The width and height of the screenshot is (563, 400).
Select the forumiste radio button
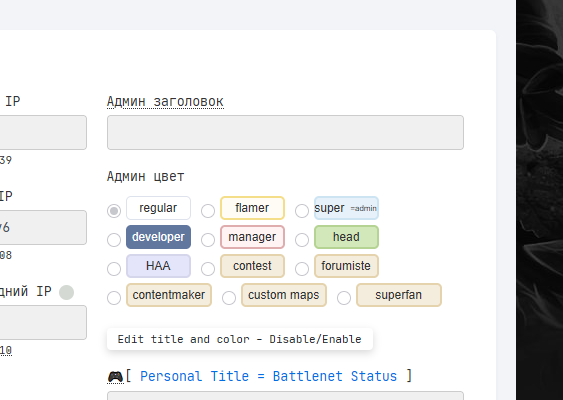click(x=302, y=269)
